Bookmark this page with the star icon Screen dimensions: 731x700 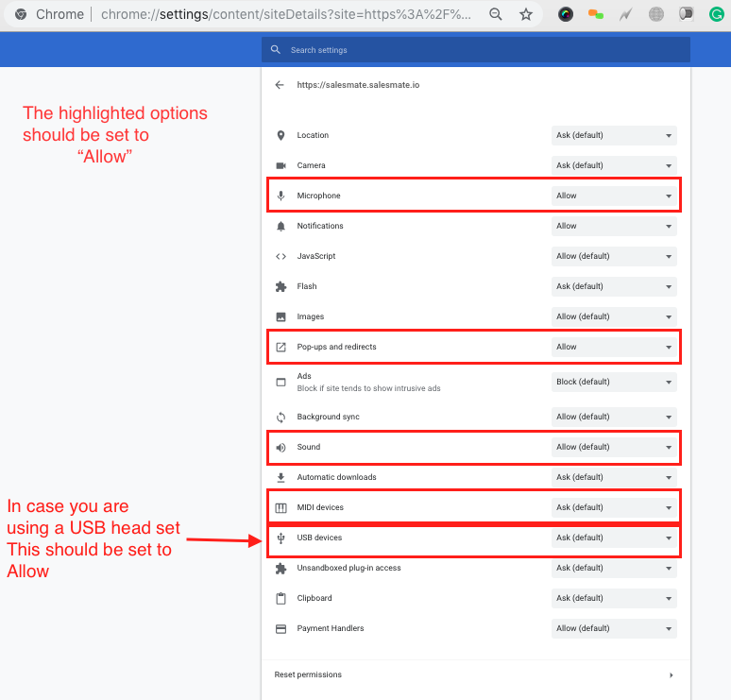point(526,14)
